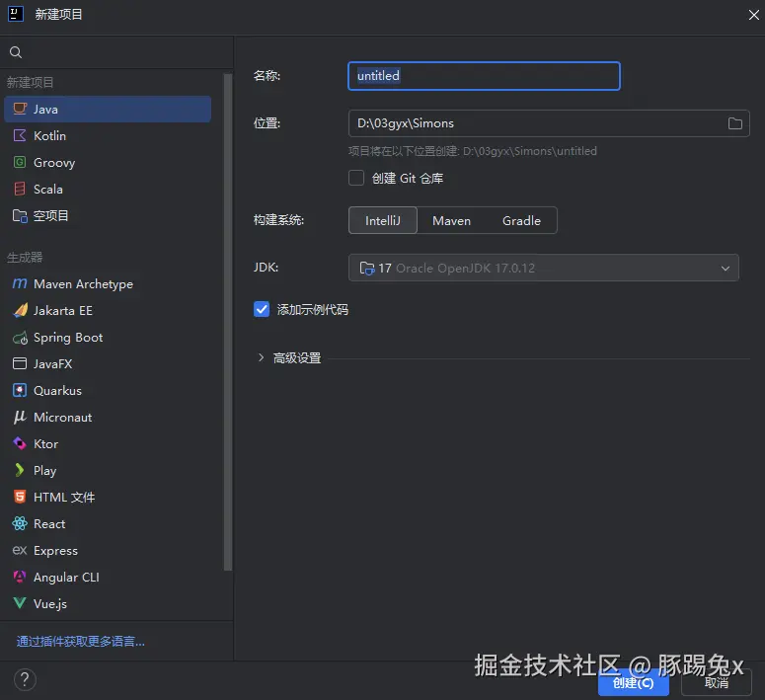Click the HTML 文件 generator icon
765x700 pixels.
20,497
